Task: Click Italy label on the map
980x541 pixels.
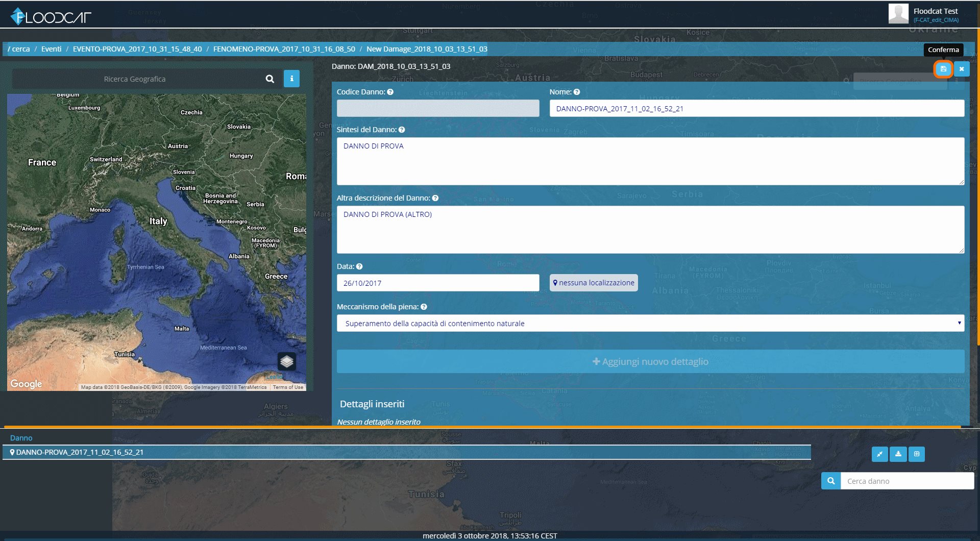Action: (x=158, y=221)
